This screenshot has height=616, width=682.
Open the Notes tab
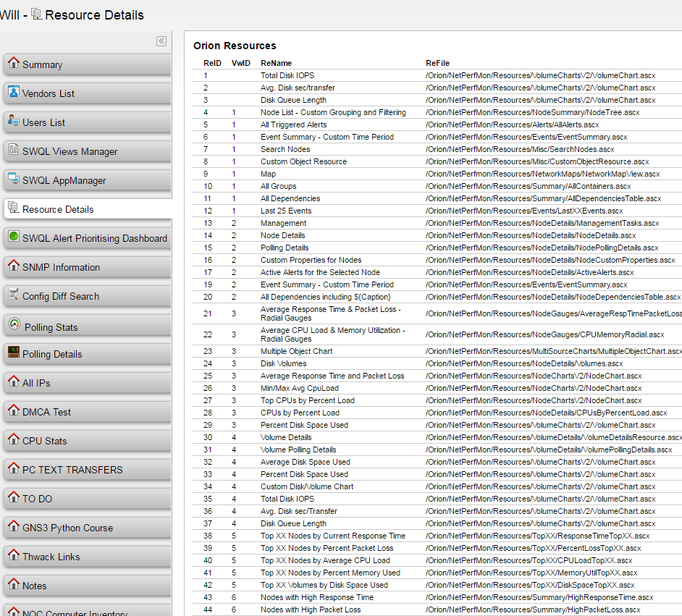[88, 586]
